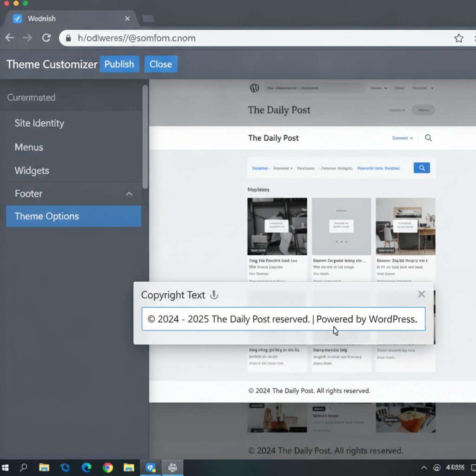Viewport: 476px width, 476px height.
Task: Edit the copyright text input field
Action: tap(283, 319)
